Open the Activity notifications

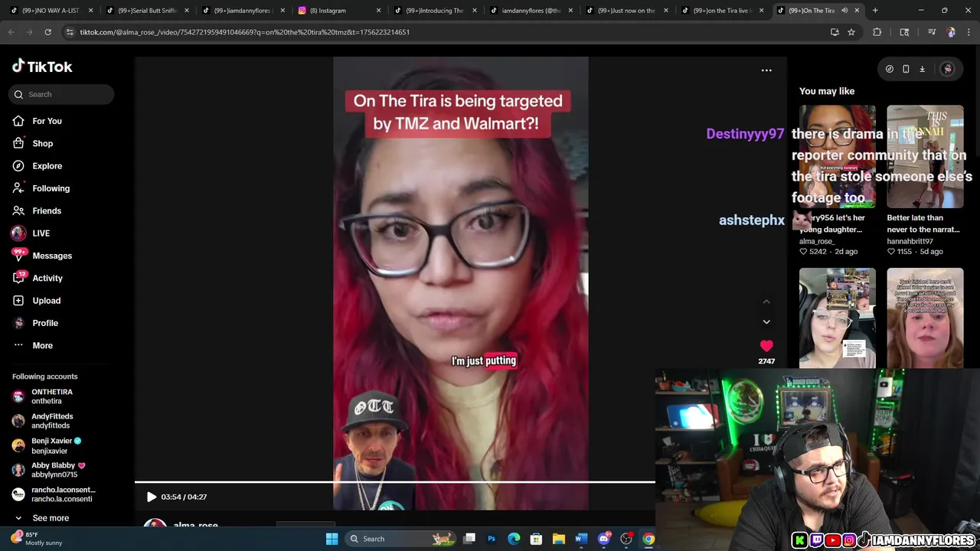(47, 278)
